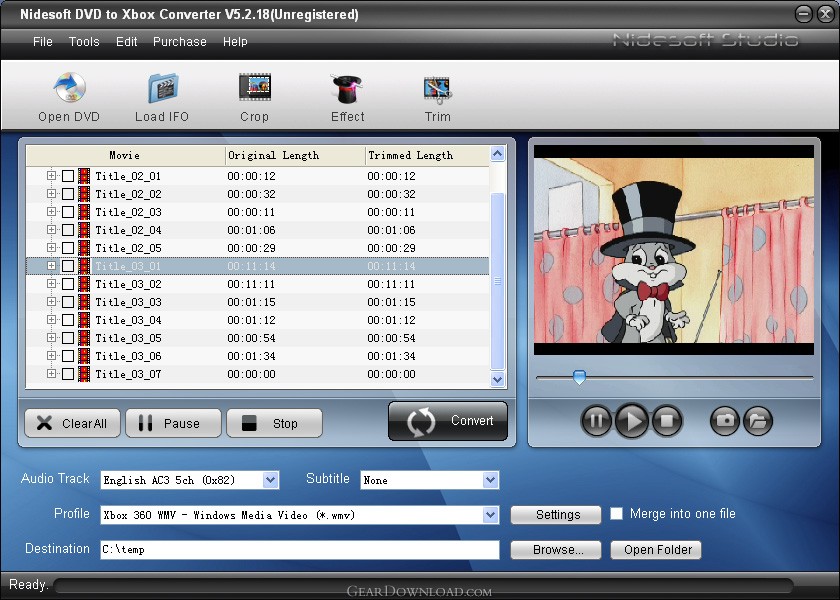Open snapshot folder icon in the player

pos(758,421)
